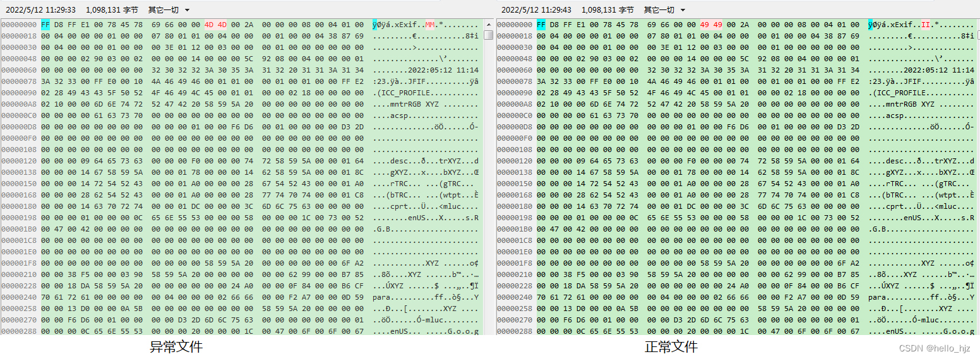Click offset 000001F8 in the left pane
The width and height of the screenshot is (980, 359).
click(19, 263)
